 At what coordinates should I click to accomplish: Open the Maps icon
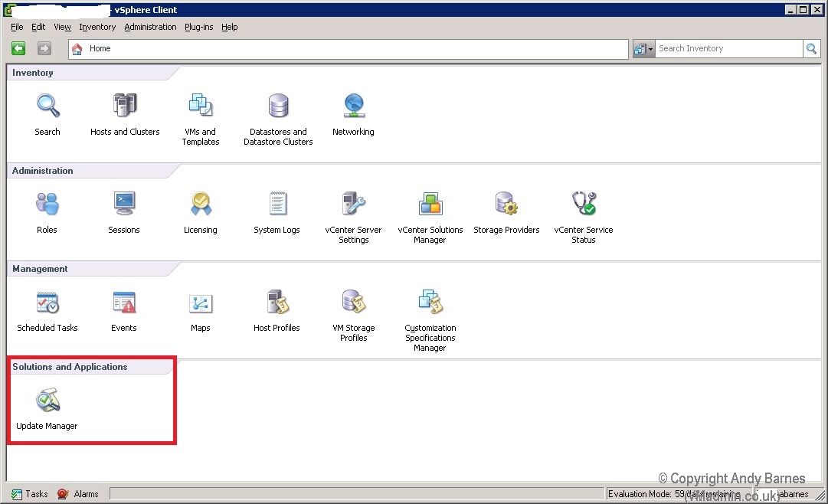pos(201,303)
